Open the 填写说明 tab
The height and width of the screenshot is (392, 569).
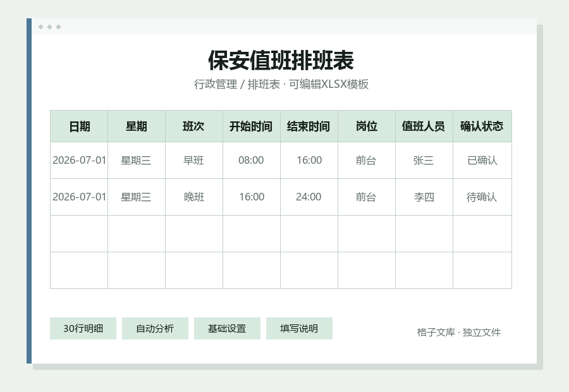[x=299, y=329]
